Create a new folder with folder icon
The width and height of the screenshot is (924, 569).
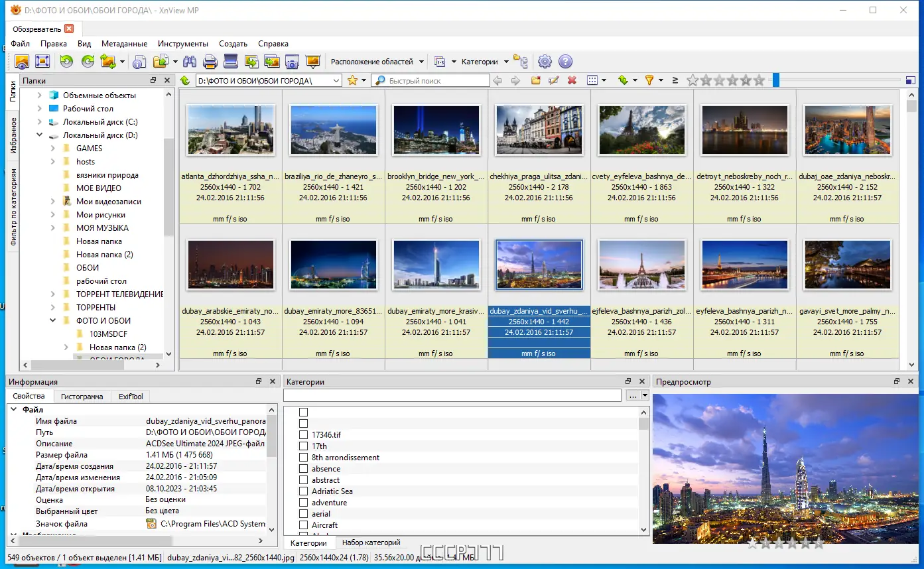click(536, 80)
